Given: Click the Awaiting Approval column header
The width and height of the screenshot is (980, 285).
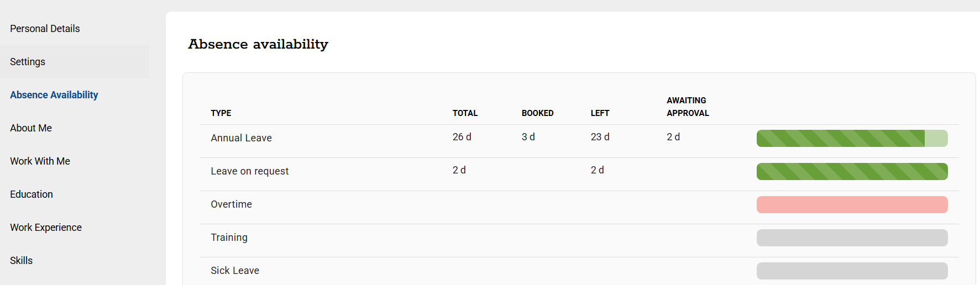Looking at the screenshot, I should tap(688, 107).
